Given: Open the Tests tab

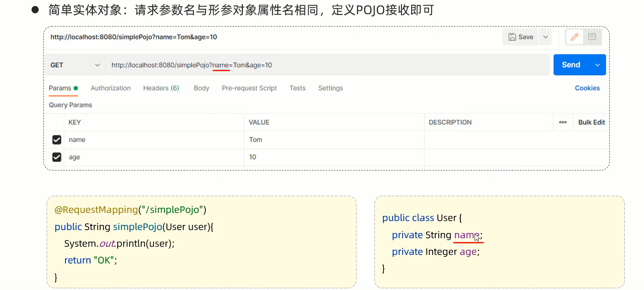Looking at the screenshot, I should point(297,88).
